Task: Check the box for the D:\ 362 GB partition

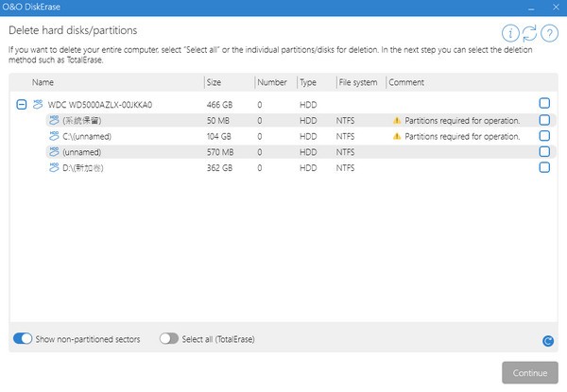Action: coord(544,167)
